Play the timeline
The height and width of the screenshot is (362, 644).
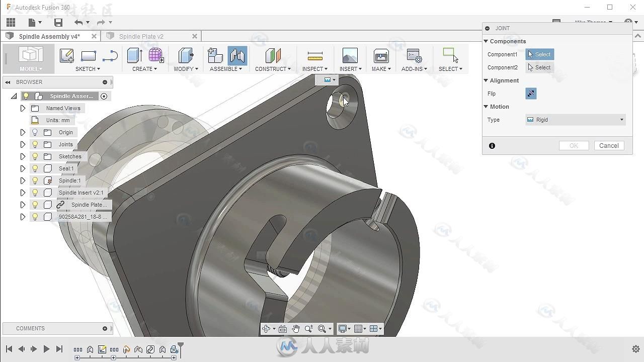[x=46, y=349]
